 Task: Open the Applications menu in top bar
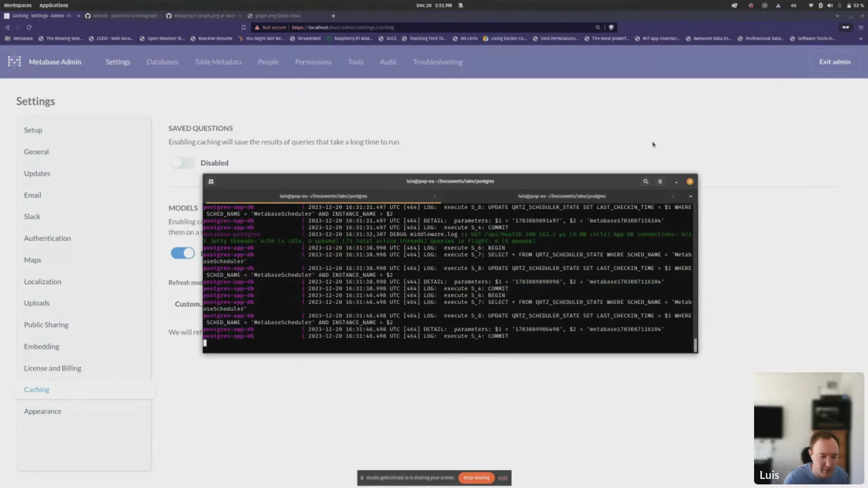point(54,5)
